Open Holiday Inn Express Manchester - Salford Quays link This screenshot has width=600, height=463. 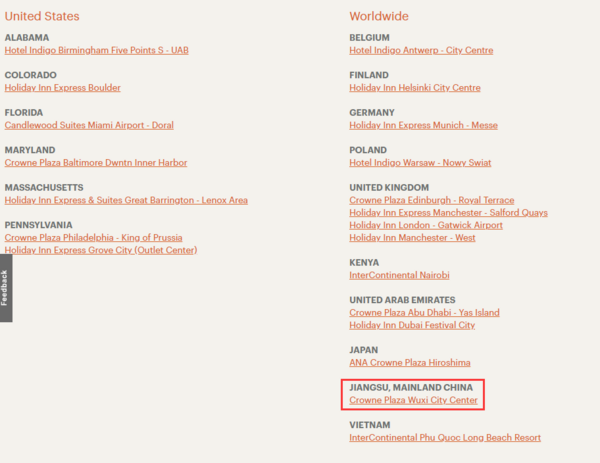[448, 212]
